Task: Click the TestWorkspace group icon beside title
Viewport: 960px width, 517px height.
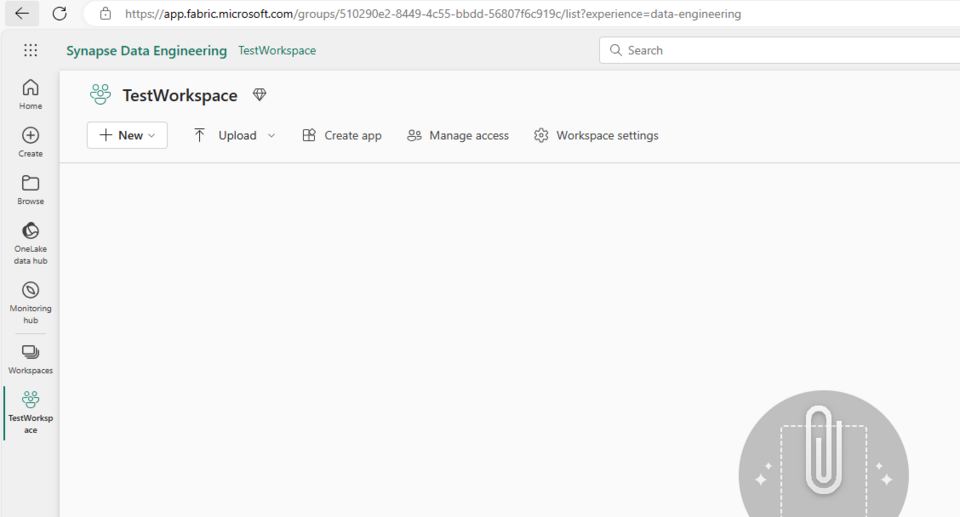Action: coord(100,94)
